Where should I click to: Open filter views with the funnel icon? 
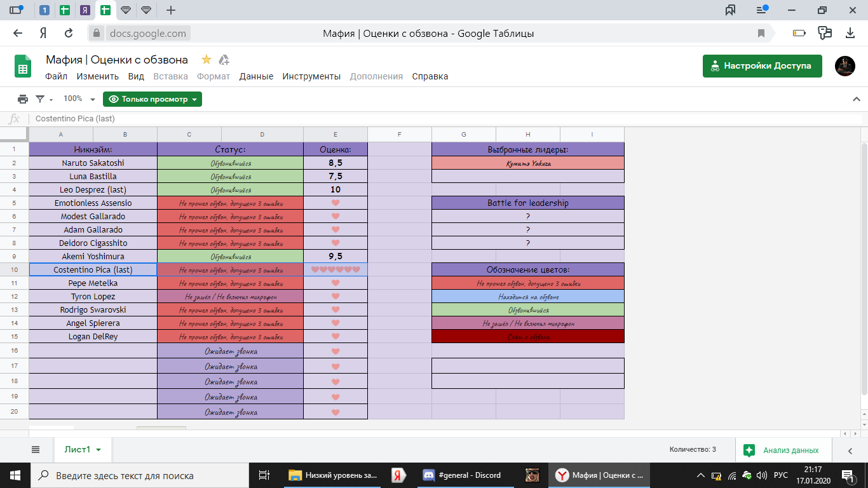click(40, 99)
